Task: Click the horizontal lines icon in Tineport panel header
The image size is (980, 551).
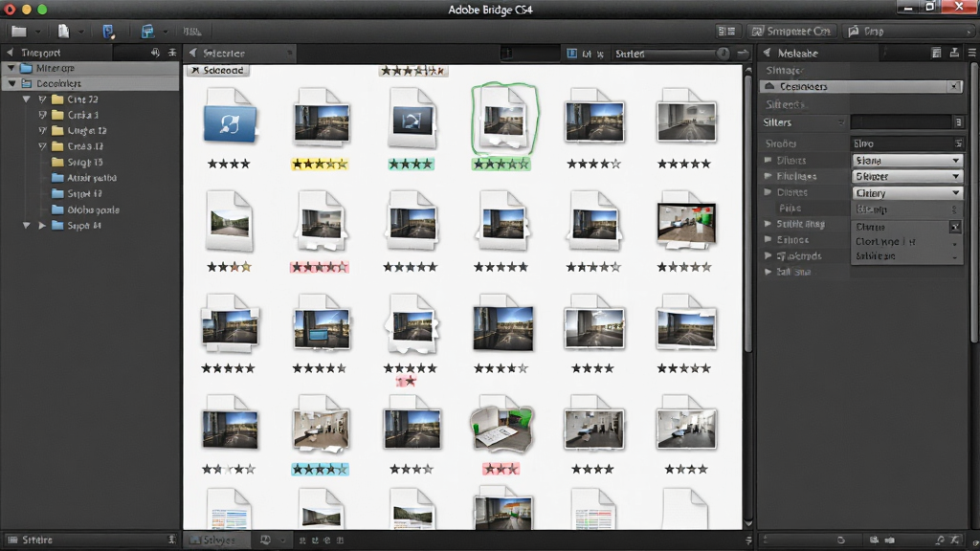Action: 172,54
